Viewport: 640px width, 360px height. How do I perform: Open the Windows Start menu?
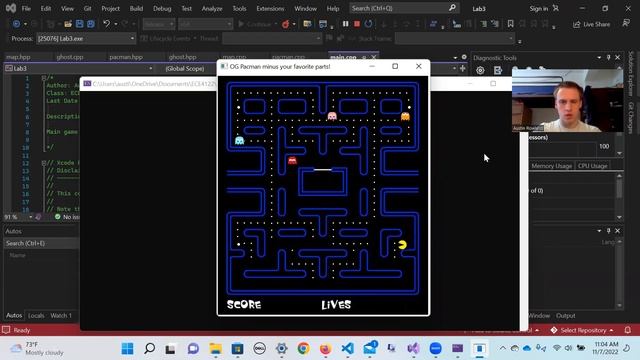(x=127, y=349)
